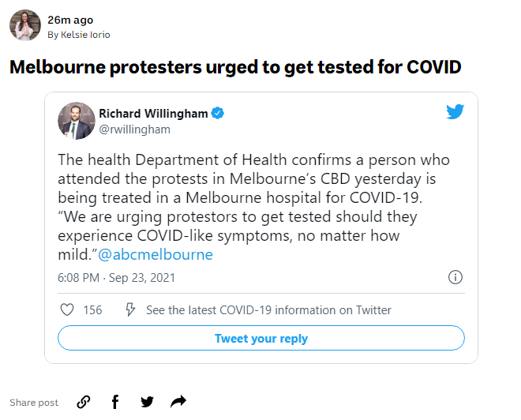The image size is (521, 420).
Task: Like the tweet with the heart icon
Action: click(66, 310)
